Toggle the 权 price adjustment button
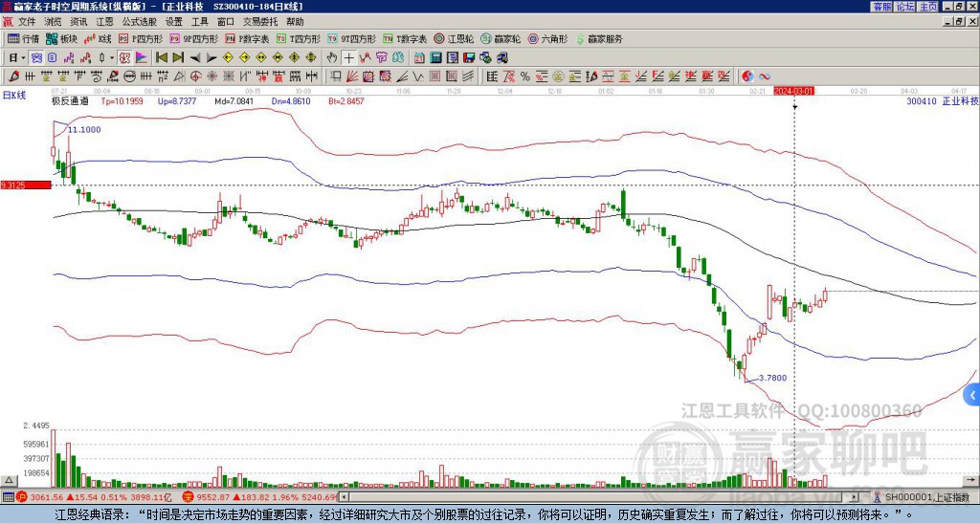980x524 pixels. (x=125, y=58)
